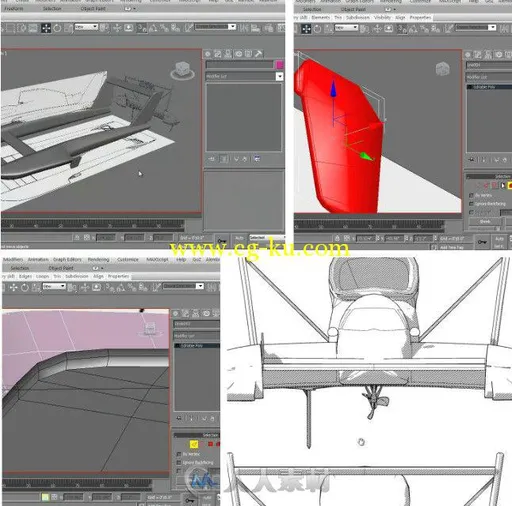Viewport: 512px width, 506px height.
Task: Enable By Vertex checkbox in bottom-left window
Action: point(179,454)
